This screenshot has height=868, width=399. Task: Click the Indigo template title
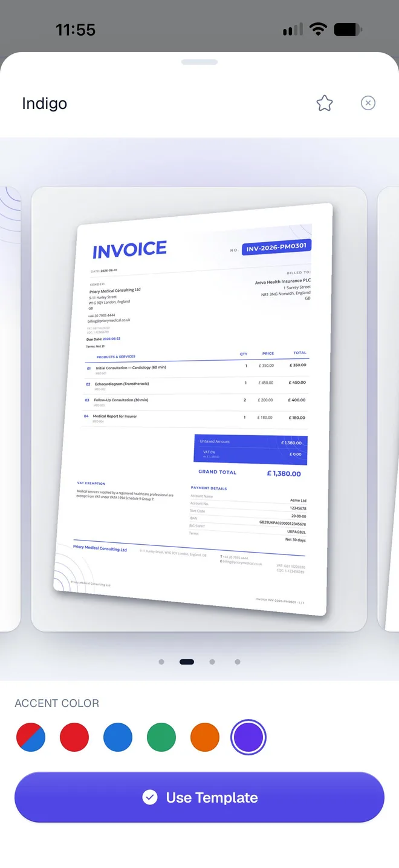45,104
